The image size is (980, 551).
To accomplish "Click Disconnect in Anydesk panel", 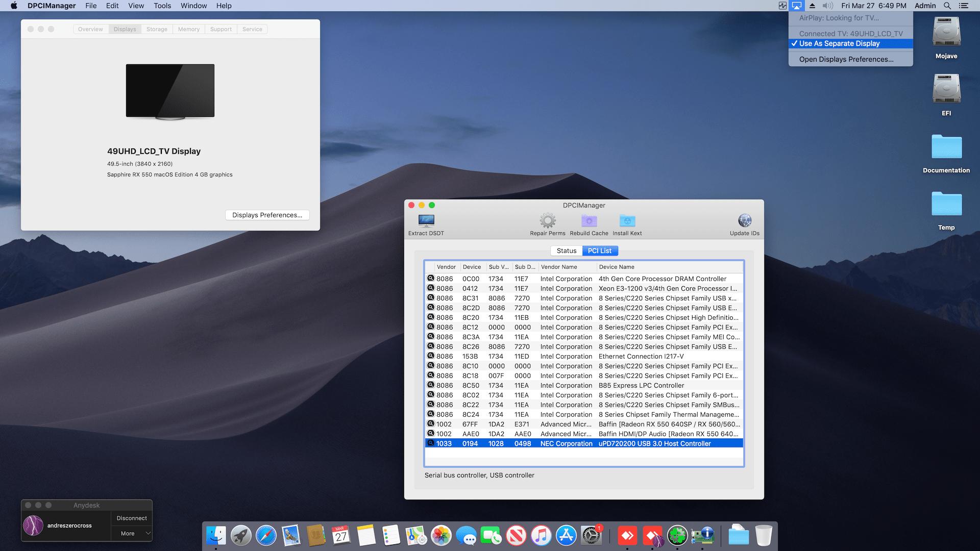I will tap(131, 518).
